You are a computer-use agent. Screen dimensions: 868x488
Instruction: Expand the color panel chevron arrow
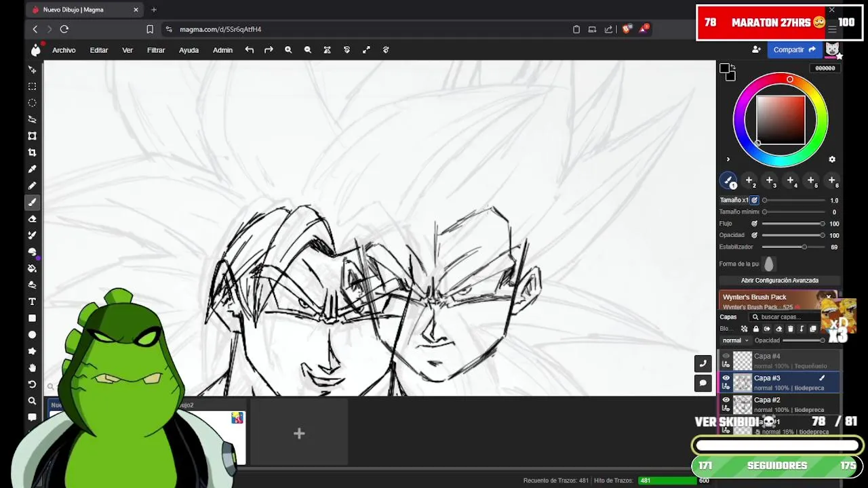click(x=728, y=160)
